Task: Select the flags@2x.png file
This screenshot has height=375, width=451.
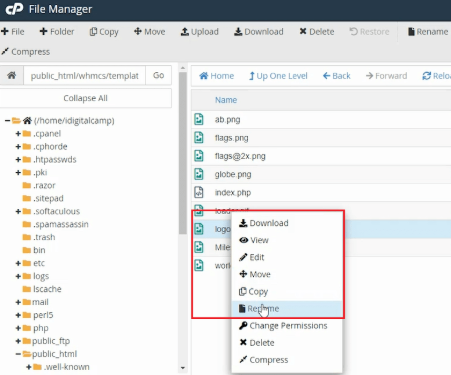Action: (240, 156)
